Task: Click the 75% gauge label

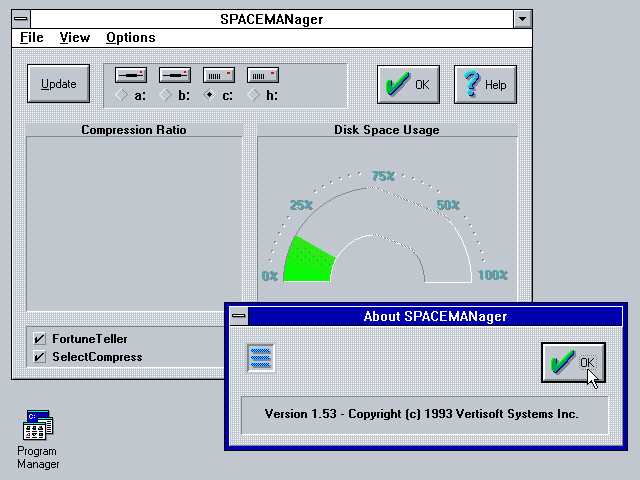Action: click(x=383, y=176)
